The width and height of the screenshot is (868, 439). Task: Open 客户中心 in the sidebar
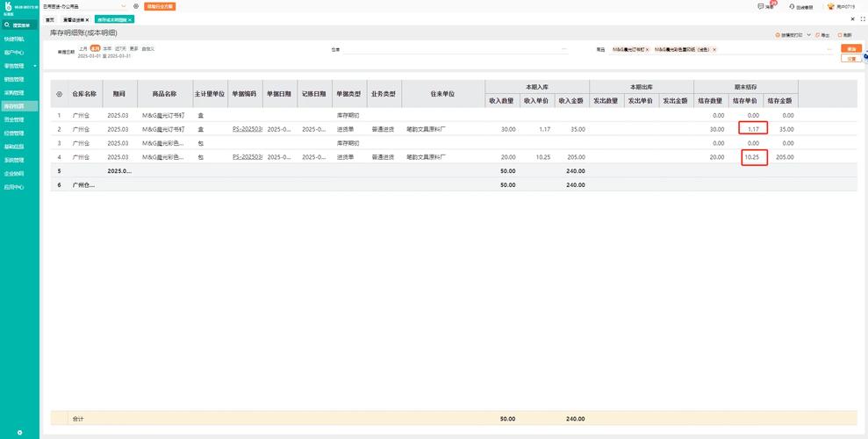14,53
